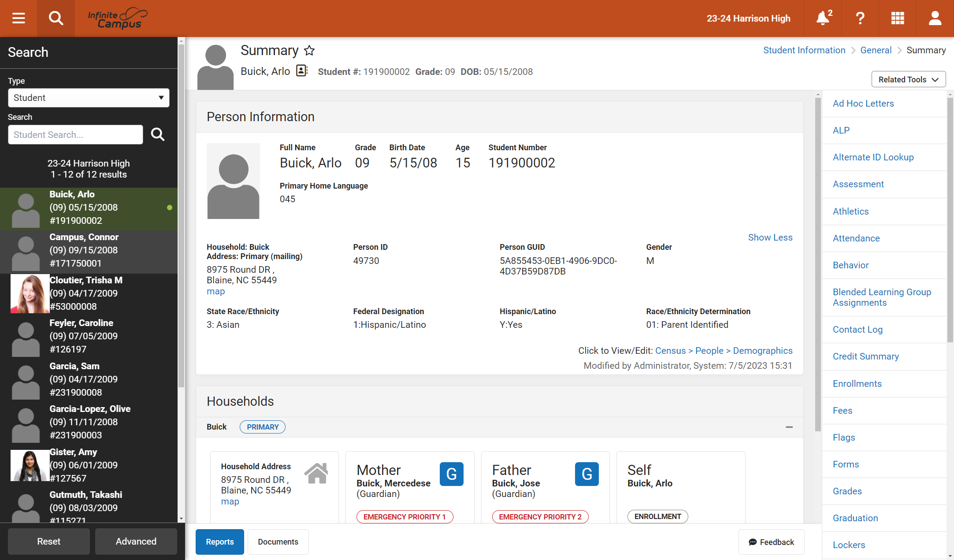This screenshot has height=560, width=954.
Task: Click Show Less in Person Information
Action: click(x=770, y=237)
